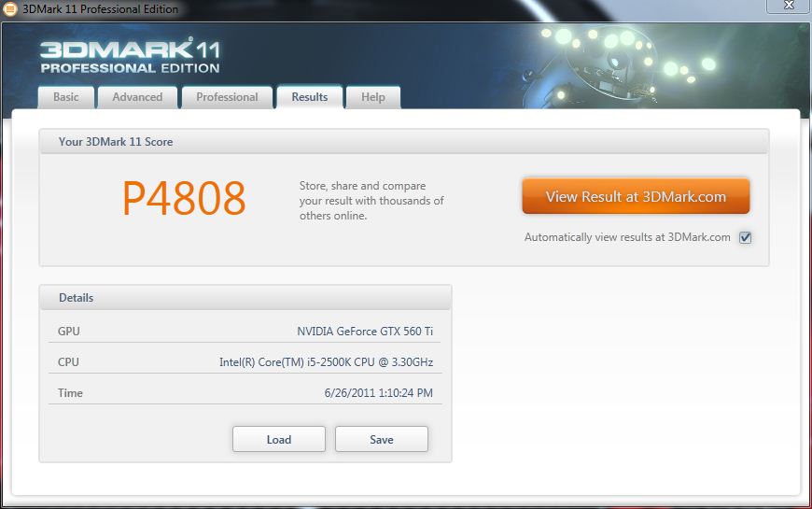Open the Advanced tab
Screen dimensions: 812x509
coord(137,97)
